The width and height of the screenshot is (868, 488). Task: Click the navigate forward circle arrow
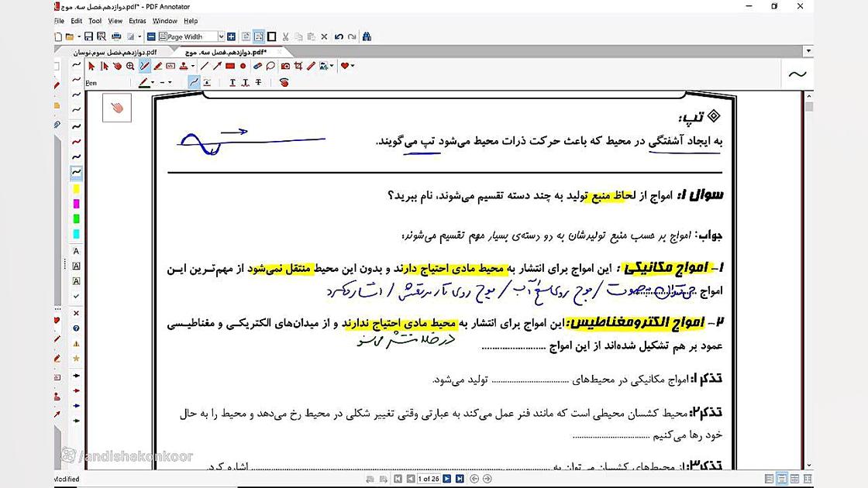click(x=487, y=479)
